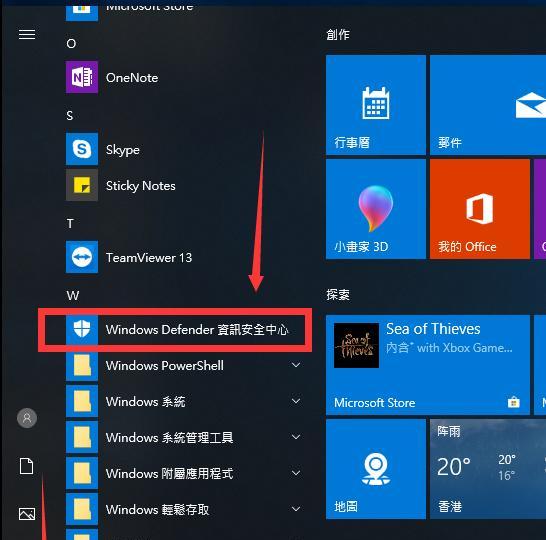The height and width of the screenshot is (540, 546).
Task: Click the Sea of Thieves title text
Action: coord(433,329)
